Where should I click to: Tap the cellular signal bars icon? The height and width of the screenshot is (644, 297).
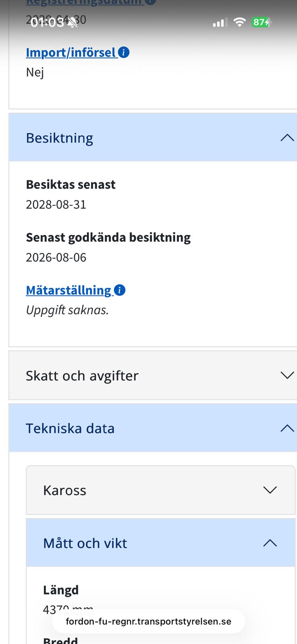click(220, 23)
